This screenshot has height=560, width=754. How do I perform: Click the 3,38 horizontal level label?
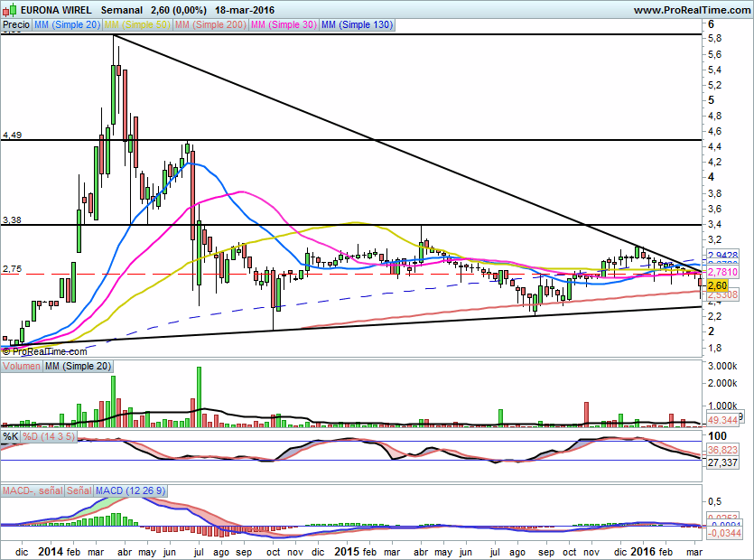12,219
